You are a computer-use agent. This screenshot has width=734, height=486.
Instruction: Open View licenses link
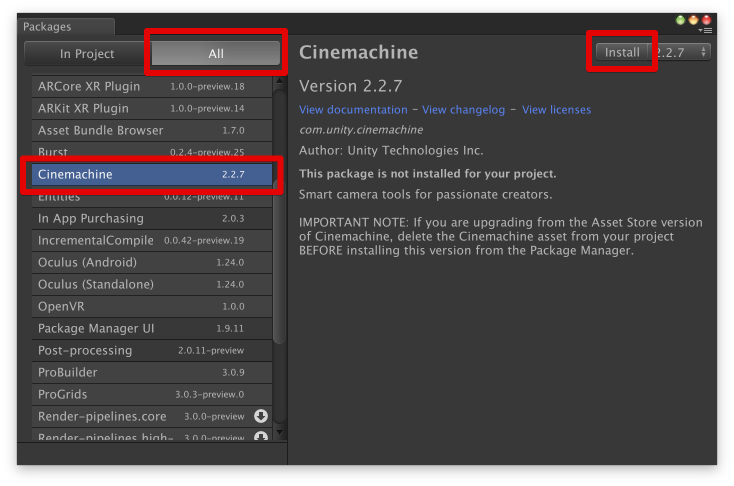click(556, 110)
